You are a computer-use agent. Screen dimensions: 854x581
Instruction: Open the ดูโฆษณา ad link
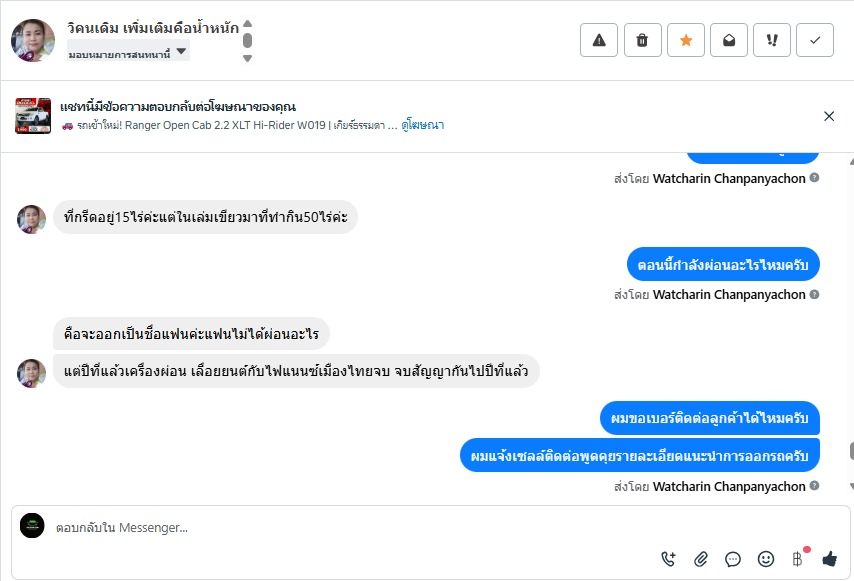point(423,125)
